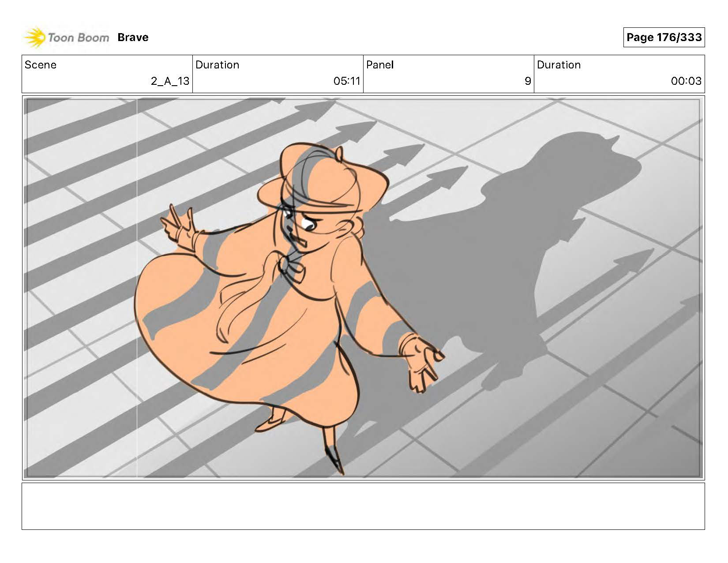Click the empty notes box below the panel

click(363, 506)
